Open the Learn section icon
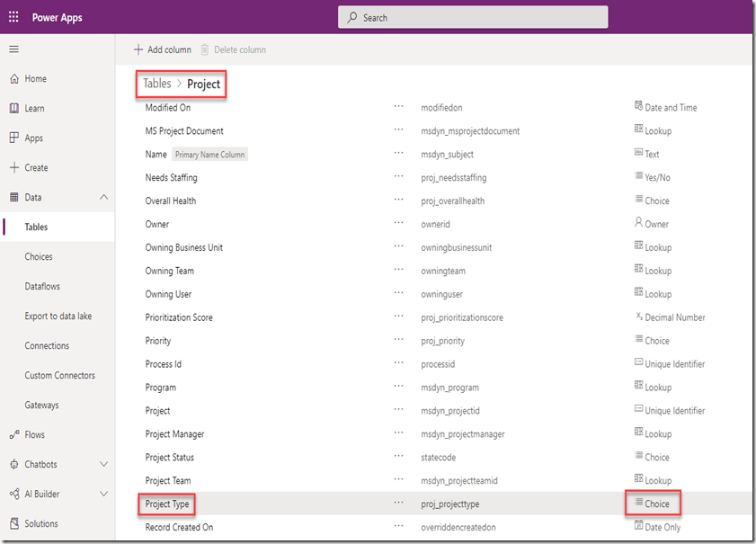Screen dimensions: 756x544 point(13,109)
